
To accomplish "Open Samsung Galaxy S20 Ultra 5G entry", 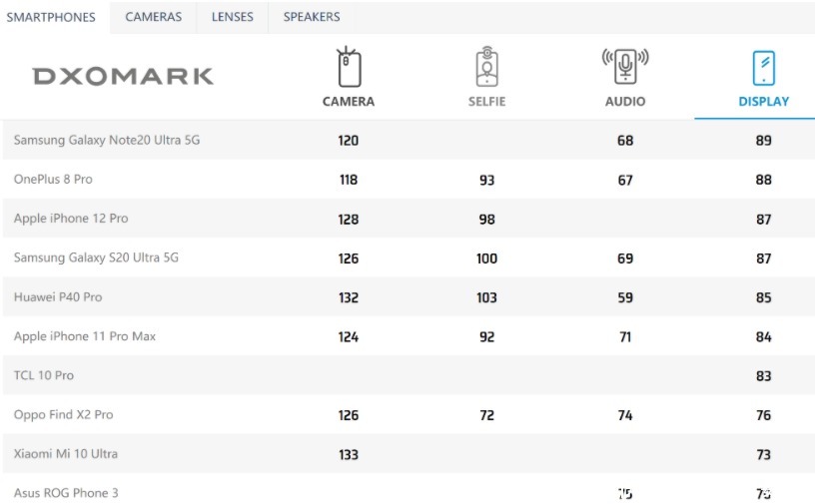I will [x=96, y=257].
